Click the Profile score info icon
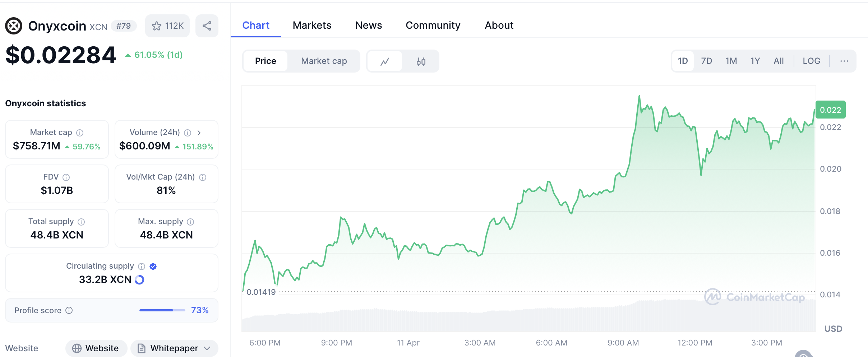Viewport: 868px width, 357px height. [x=69, y=310]
